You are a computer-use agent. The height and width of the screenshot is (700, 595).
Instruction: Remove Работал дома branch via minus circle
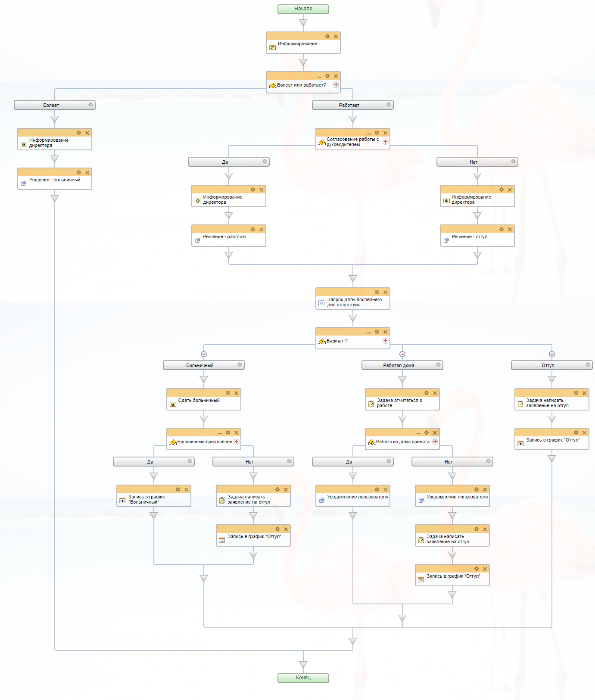click(402, 354)
